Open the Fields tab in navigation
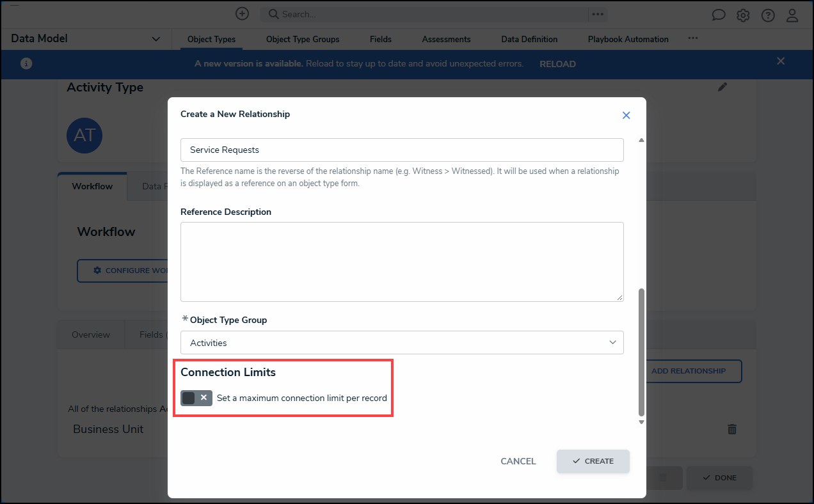 381,39
